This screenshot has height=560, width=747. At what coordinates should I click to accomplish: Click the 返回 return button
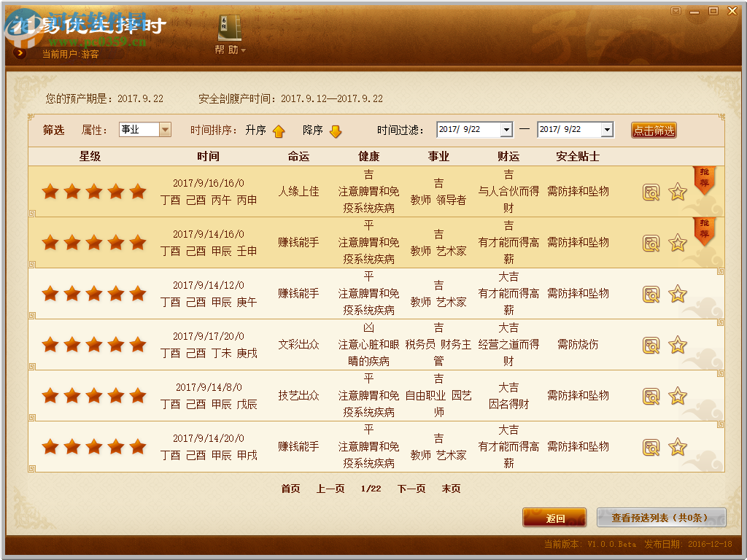(x=554, y=517)
